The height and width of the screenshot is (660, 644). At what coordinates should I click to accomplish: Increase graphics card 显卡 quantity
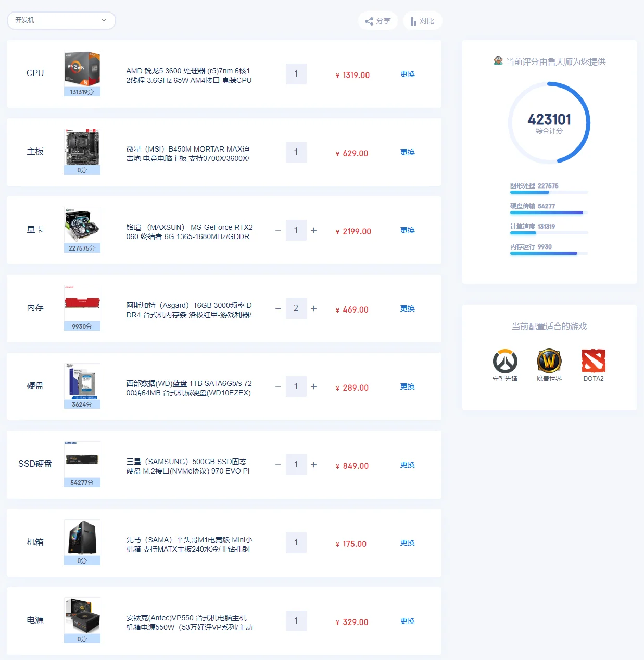(313, 230)
